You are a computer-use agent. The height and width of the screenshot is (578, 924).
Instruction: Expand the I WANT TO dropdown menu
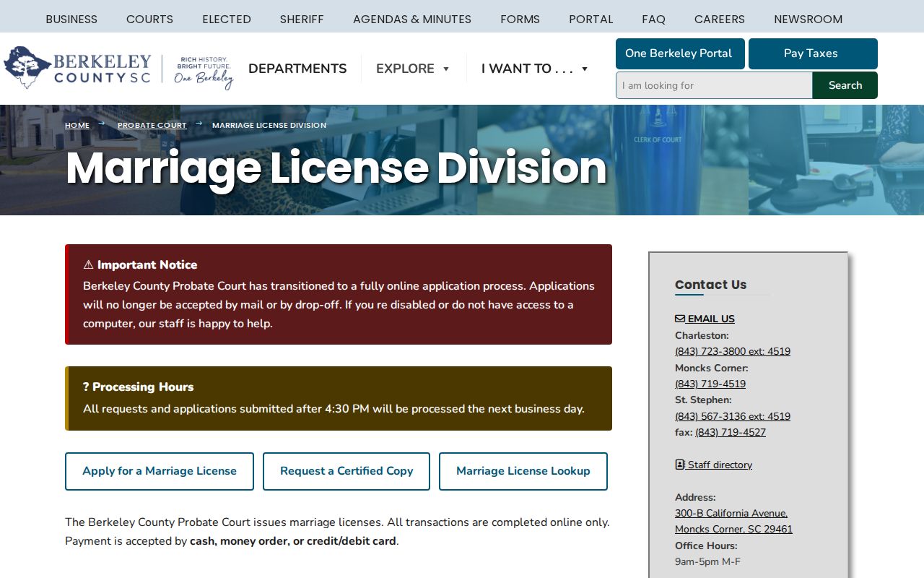(535, 69)
